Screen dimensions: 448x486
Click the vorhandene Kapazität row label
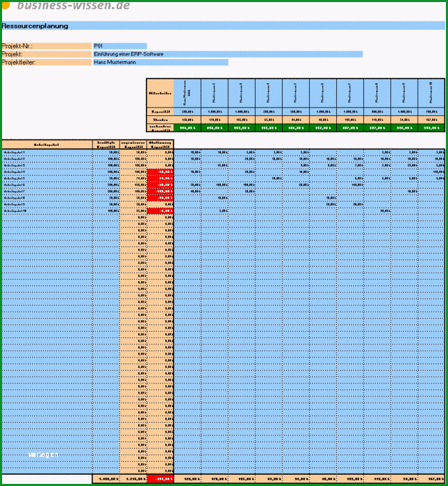pos(160,128)
